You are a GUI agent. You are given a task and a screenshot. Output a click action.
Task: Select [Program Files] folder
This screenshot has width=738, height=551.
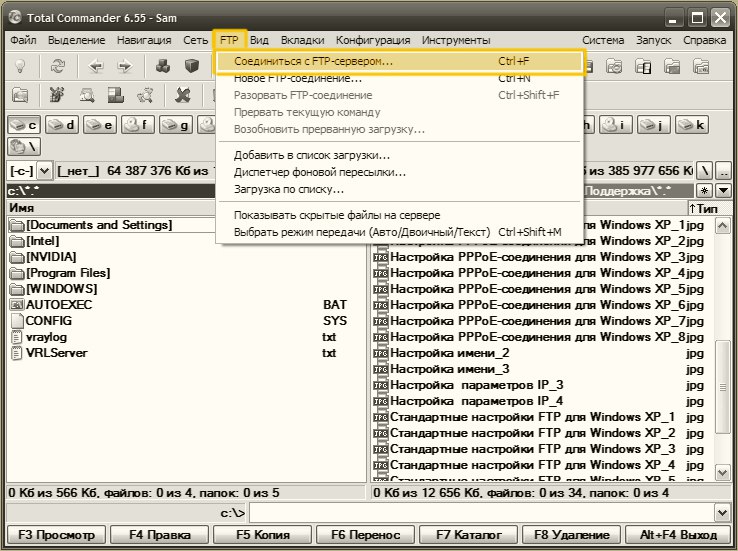tap(60, 273)
